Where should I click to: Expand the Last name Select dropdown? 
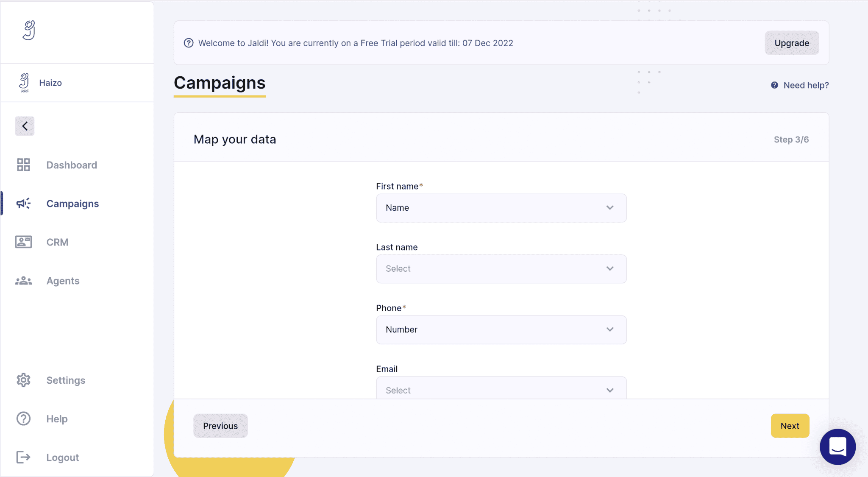501,268
